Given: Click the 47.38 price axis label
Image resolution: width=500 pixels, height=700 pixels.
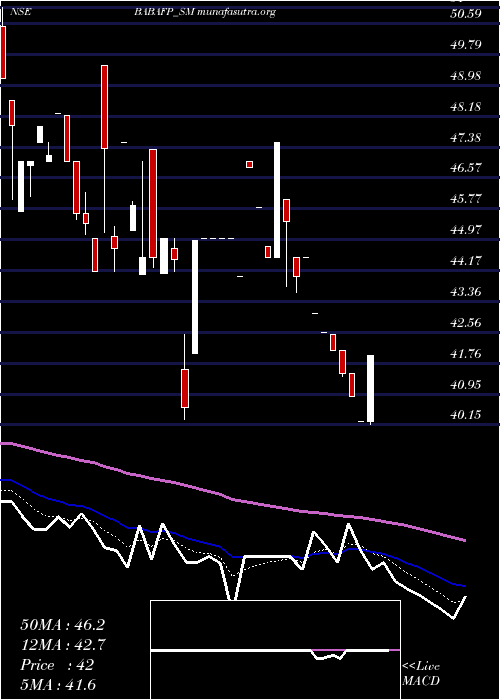Looking at the screenshot, I should (x=466, y=138).
